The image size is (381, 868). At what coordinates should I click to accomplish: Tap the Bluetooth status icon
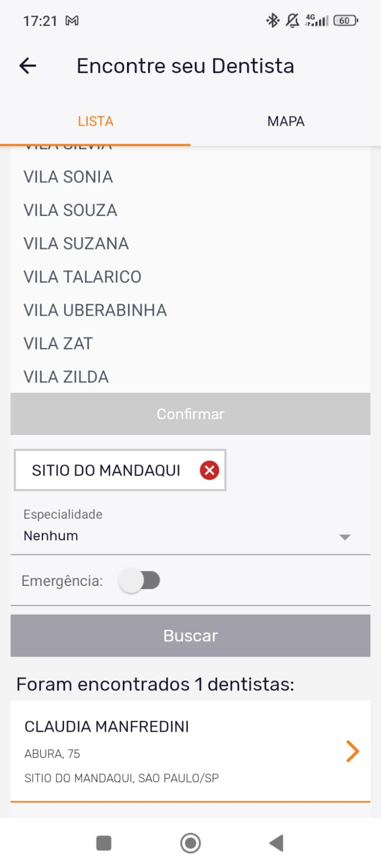272,21
